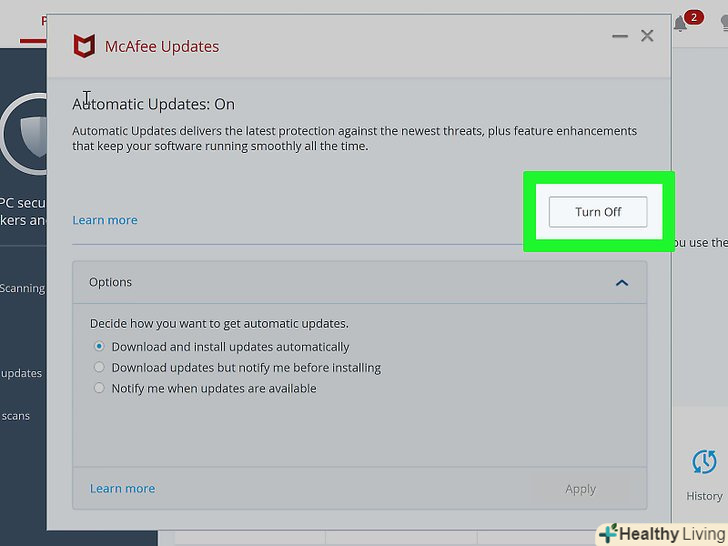
Task: Select Download and install updates automatically
Action: [99, 346]
